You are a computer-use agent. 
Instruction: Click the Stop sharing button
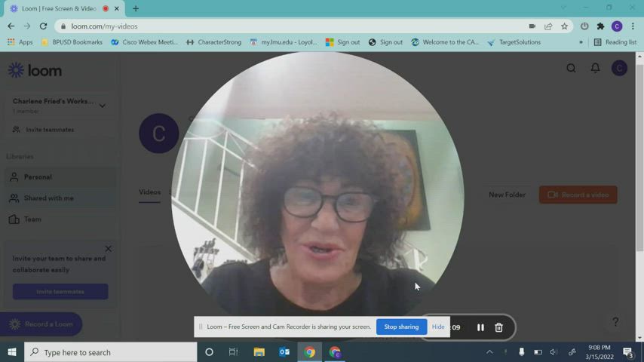(x=401, y=327)
